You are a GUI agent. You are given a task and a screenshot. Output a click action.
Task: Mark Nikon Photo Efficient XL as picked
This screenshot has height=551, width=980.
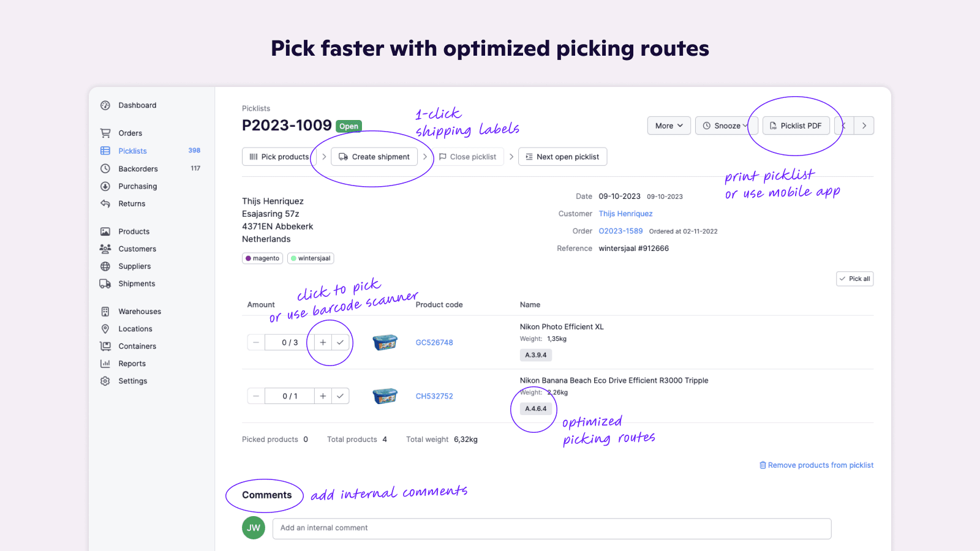coord(340,342)
